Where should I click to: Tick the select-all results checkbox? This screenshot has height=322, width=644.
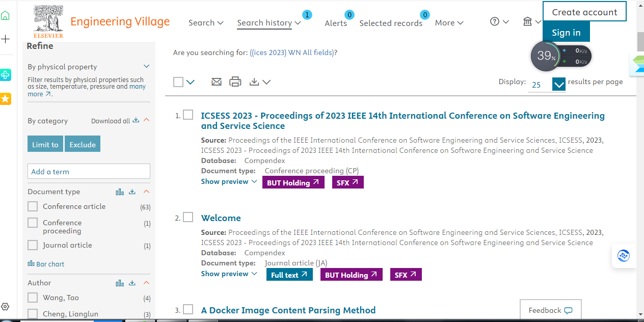point(178,82)
